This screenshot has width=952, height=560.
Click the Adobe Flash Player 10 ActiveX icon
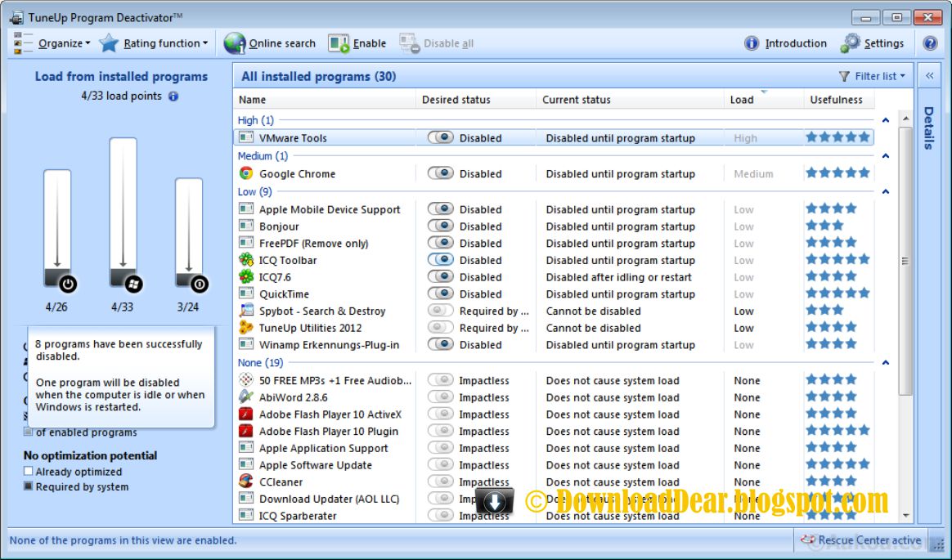pos(246,414)
